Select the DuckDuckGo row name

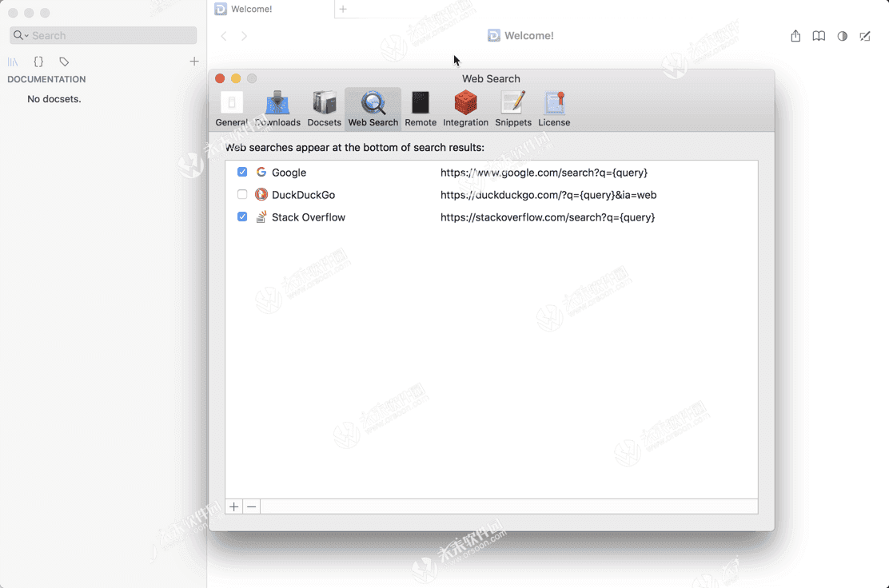tap(303, 195)
